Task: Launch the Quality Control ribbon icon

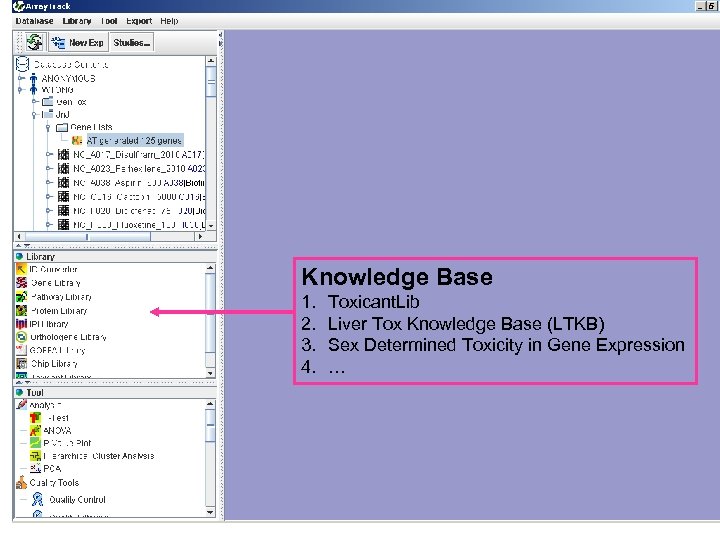Action: tap(38, 499)
